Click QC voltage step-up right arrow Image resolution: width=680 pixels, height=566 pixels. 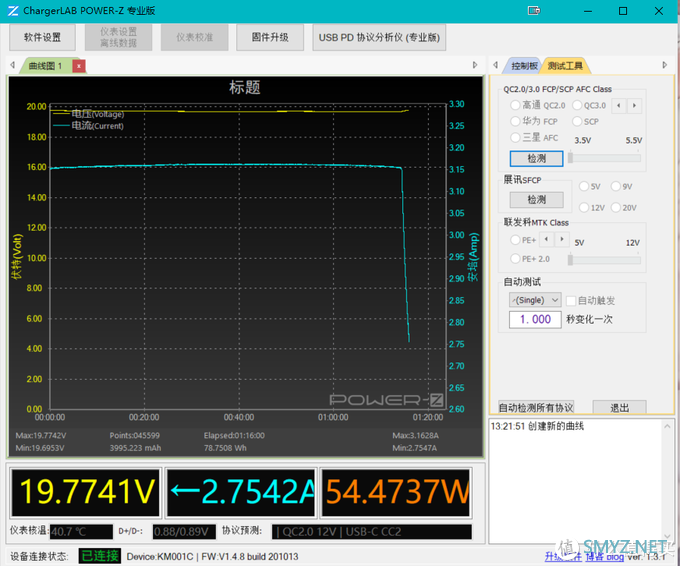634,105
